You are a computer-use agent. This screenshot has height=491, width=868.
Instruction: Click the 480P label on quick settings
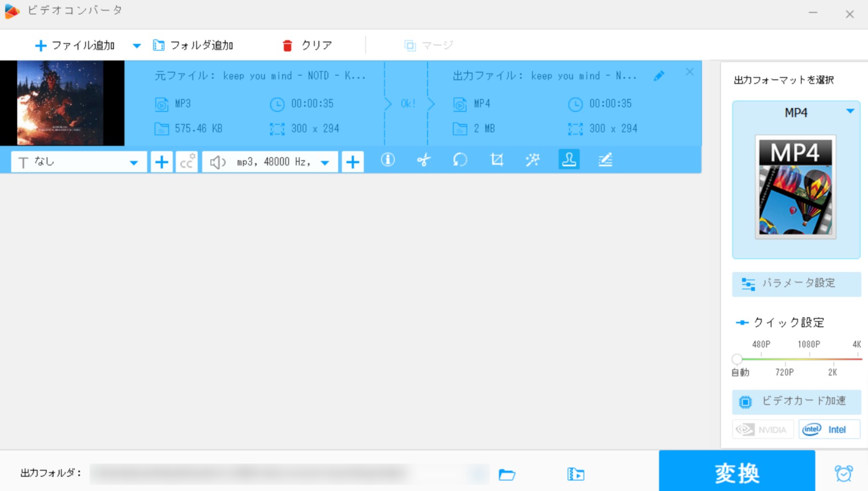(x=761, y=344)
